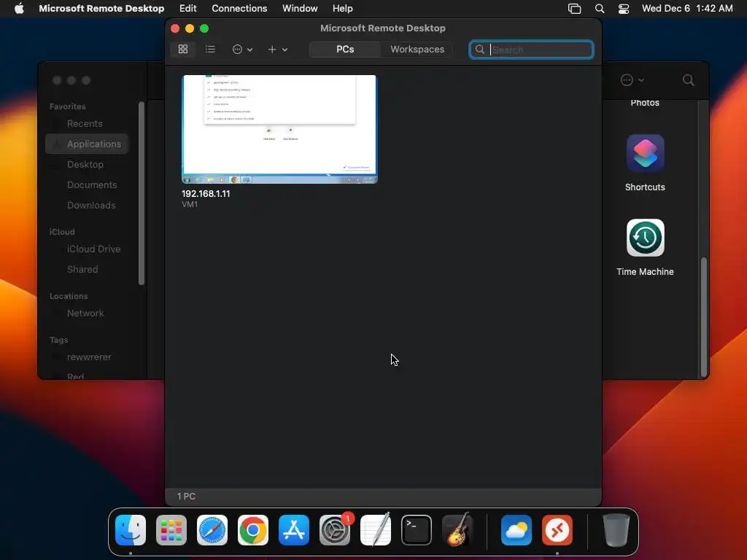Screen dimensions: 747x560
Task: Open the Apple menu
Action: [x=19, y=9]
